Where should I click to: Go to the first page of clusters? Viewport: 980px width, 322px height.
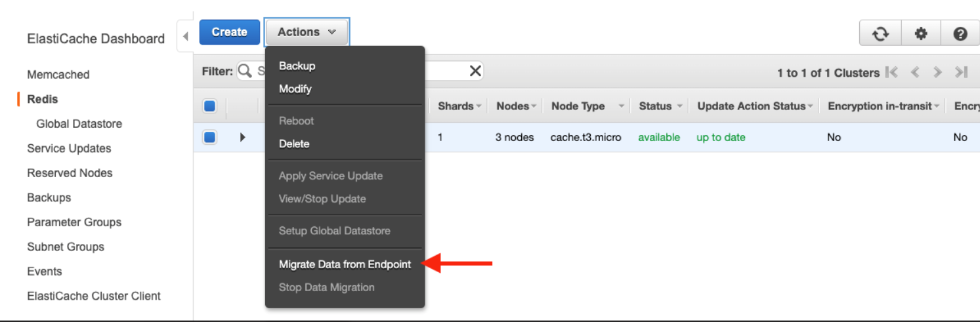891,72
